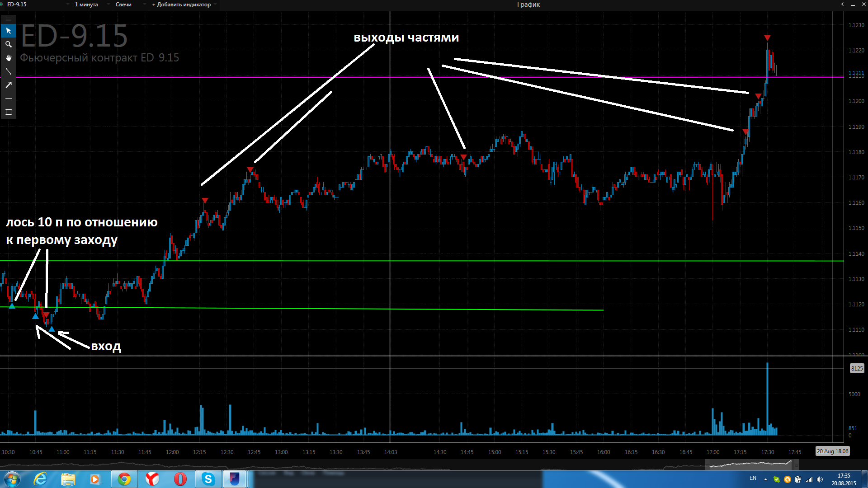Open the ED-9.15 instrument dropdown
The width and height of the screenshot is (868, 488).
click(x=38, y=5)
